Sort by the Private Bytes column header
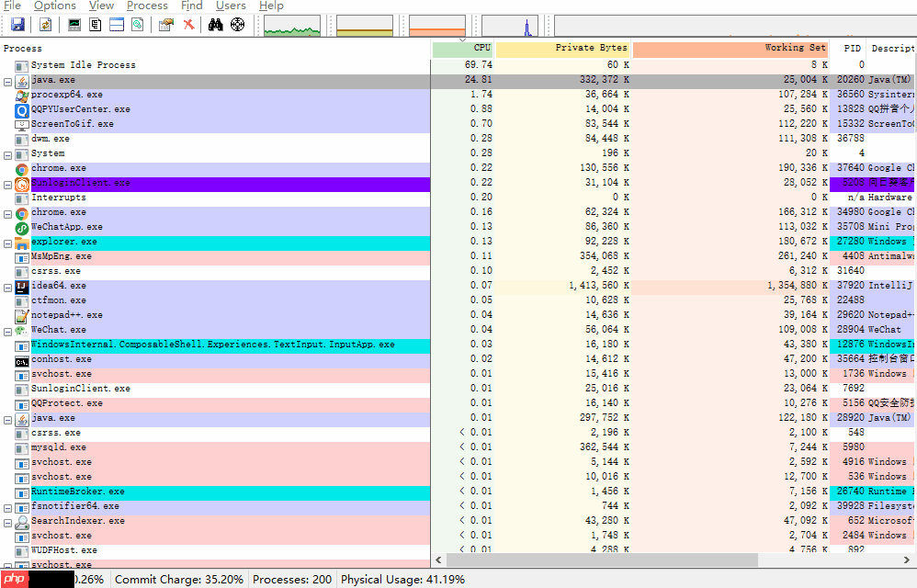 [562, 48]
